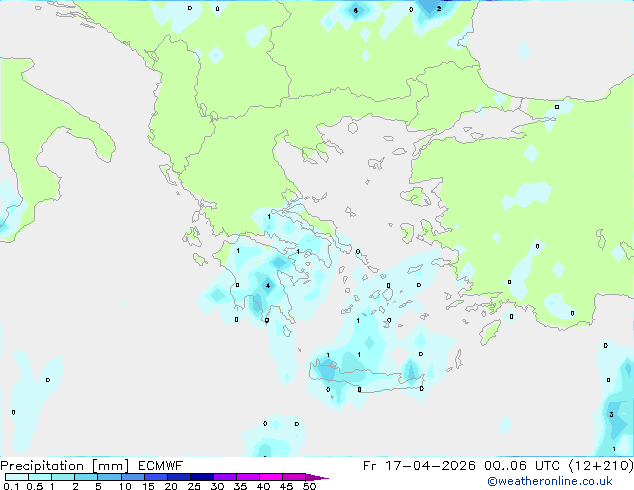Click the legend swatch between 35 and 40

coord(248,477)
